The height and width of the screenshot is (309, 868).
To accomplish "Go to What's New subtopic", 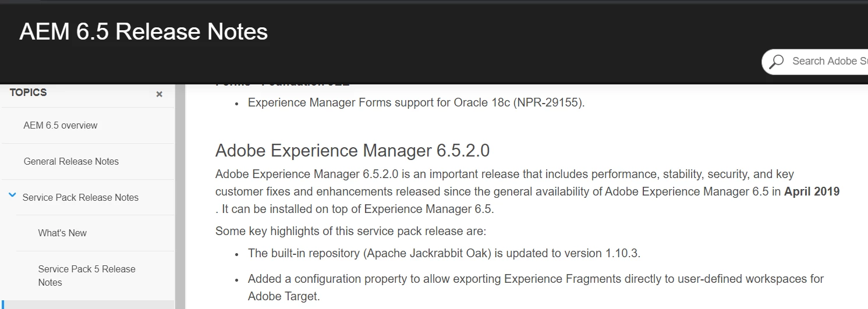I will [x=62, y=233].
